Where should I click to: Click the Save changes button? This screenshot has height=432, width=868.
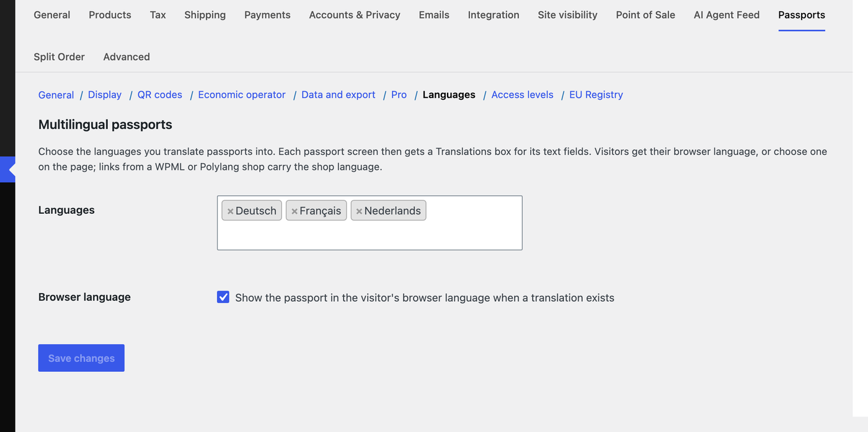(81, 358)
